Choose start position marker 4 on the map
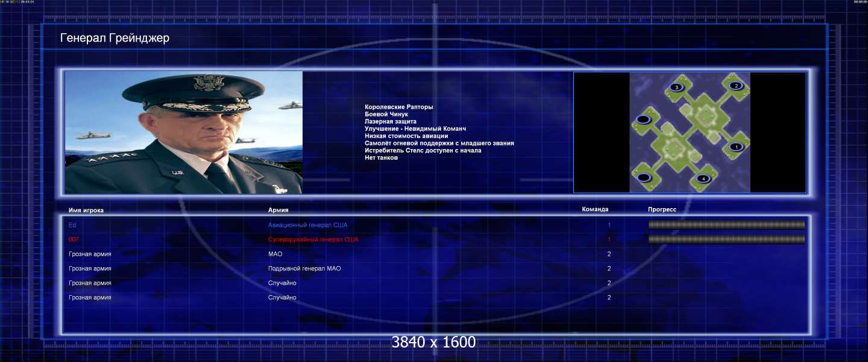This screenshot has height=362, width=868. (702, 179)
